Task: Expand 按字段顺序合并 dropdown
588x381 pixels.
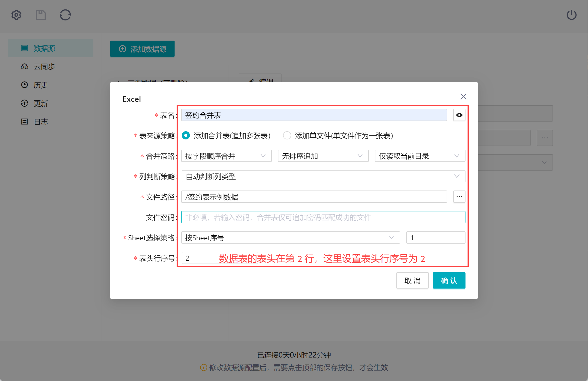Action: coord(226,156)
